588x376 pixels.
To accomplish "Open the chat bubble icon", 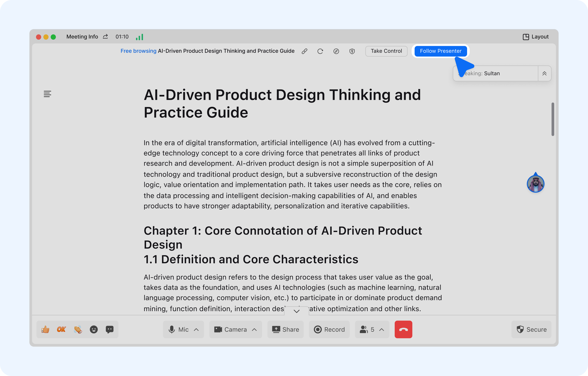I will click(110, 329).
